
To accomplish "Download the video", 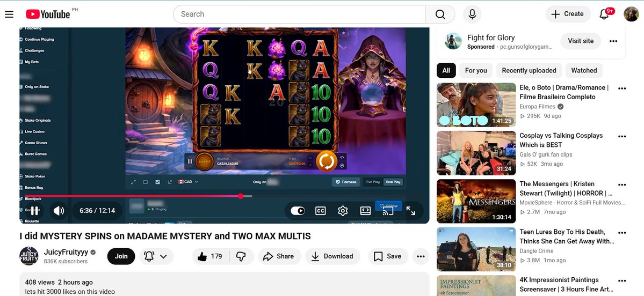I will [332, 256].
